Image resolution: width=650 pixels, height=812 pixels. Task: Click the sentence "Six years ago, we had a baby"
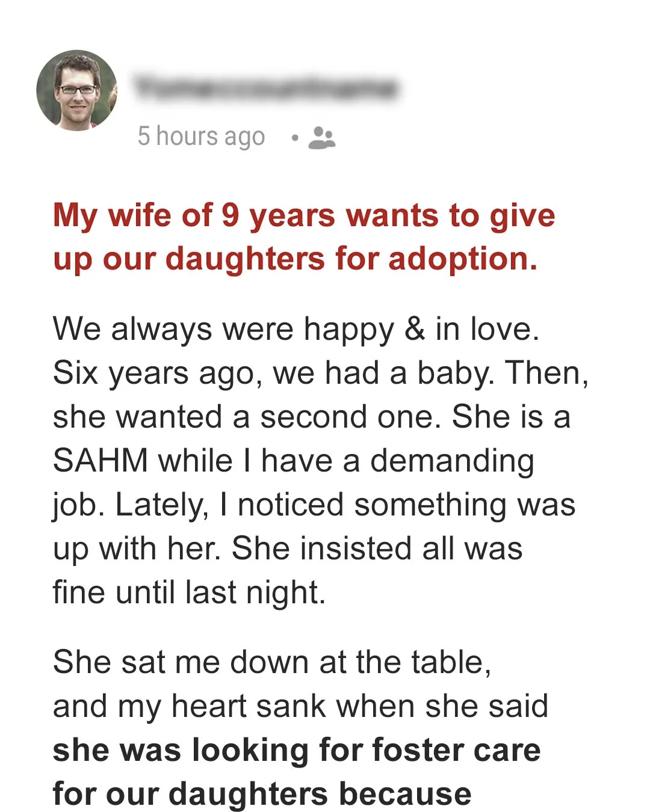pos(273,373)
